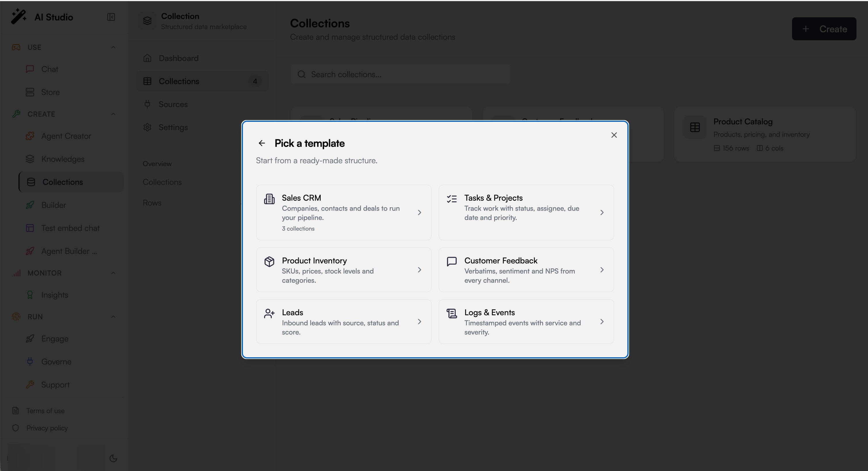Click the Support wrench icon
The image size is (868, 471).
[30, 385]
